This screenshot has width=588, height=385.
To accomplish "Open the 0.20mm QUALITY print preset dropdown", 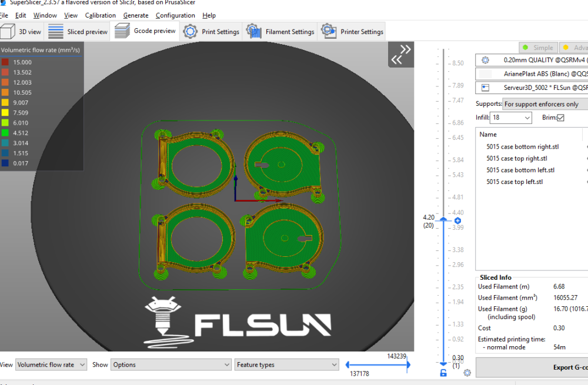I will point(532,60).
